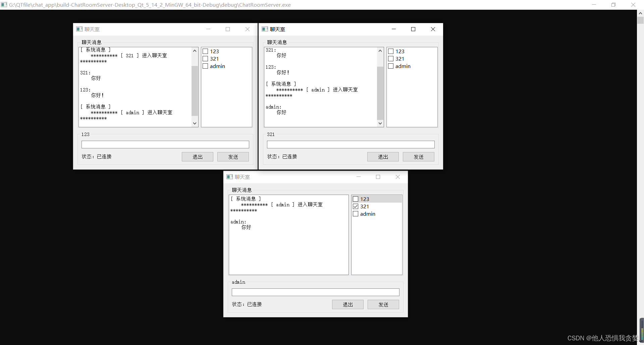Focus the message input in the admin window
Image resolution: width=644 pixels, height=345 pixels.
pos(316,292)
